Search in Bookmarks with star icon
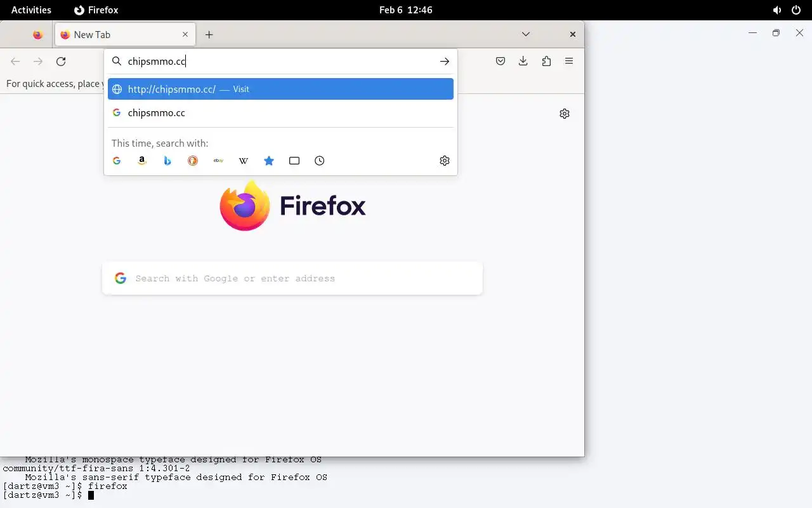Image resolution: width=812 pixels, height=508 pixels. 269,161
